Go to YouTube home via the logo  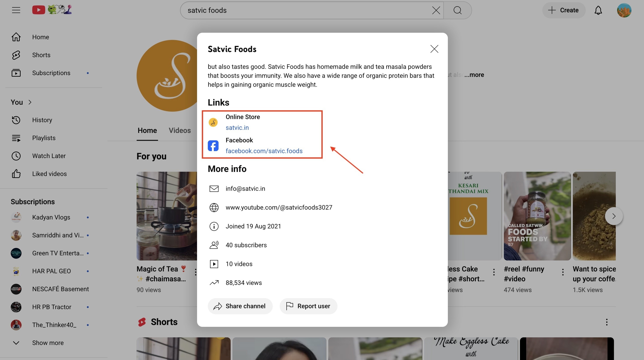click(52, 10)
